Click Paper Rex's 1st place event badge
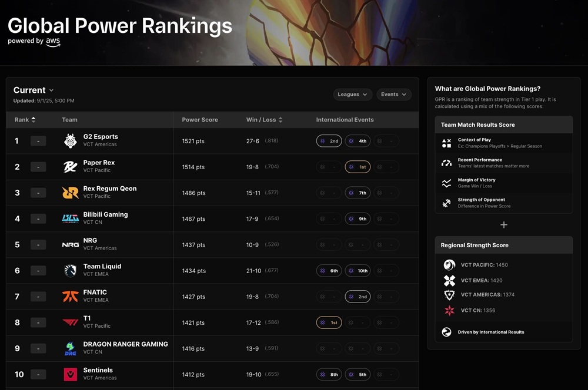The width and height of the screenshot is (588, 390). pos(358,166)
